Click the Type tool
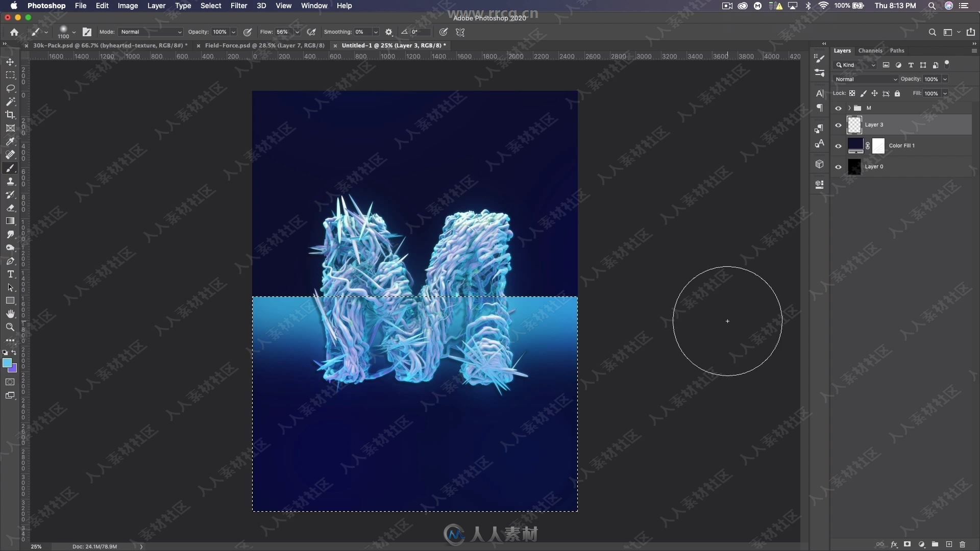The height and width of the screenshot is (551, 980). [x=10, y=274]
